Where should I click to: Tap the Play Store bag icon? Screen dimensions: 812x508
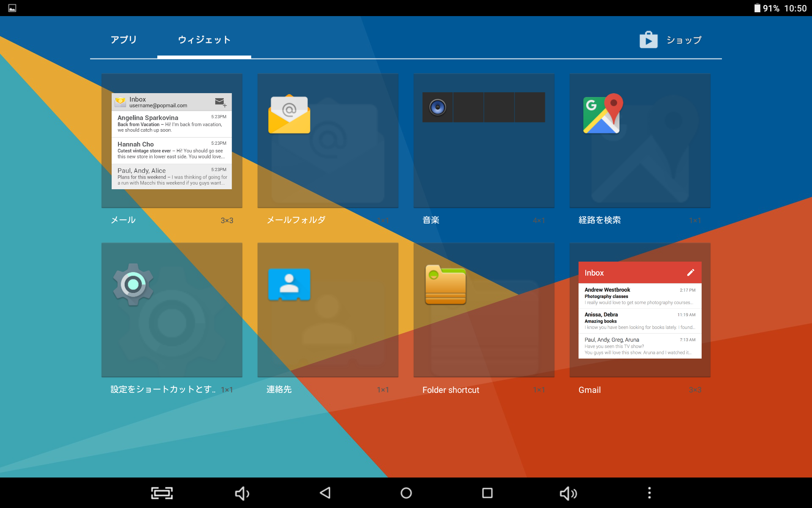coord(648,40)
